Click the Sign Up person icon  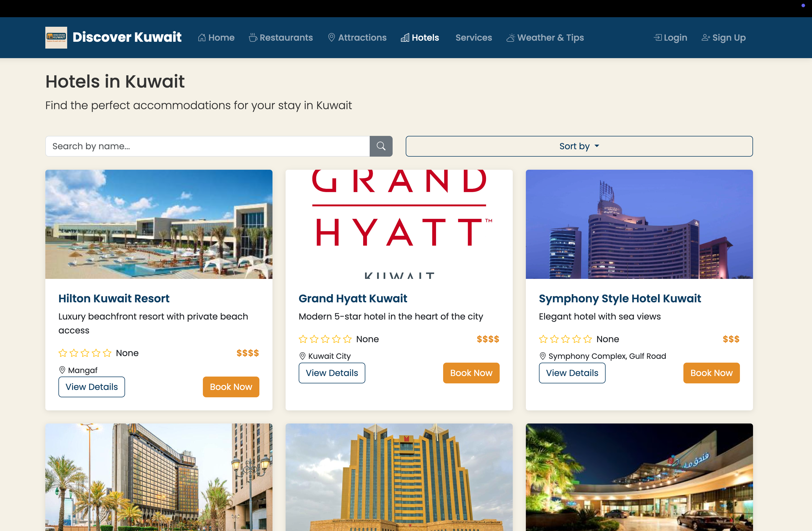(706, 37)
